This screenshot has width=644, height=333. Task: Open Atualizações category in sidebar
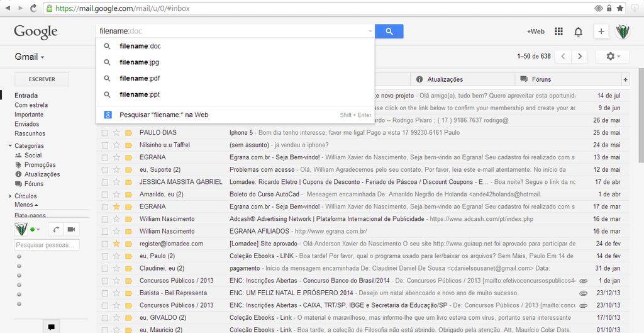(x=42, y=174)
